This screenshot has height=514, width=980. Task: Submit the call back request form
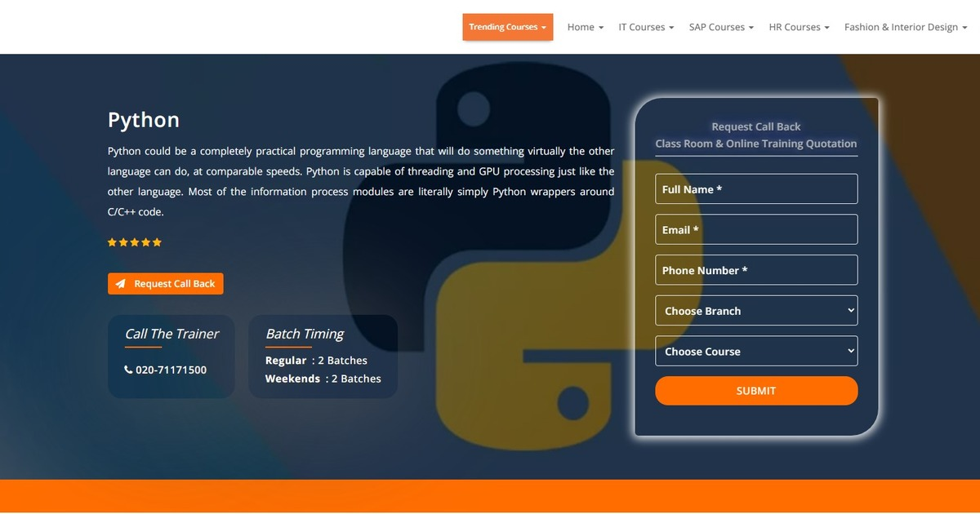[x=756, y=391]
